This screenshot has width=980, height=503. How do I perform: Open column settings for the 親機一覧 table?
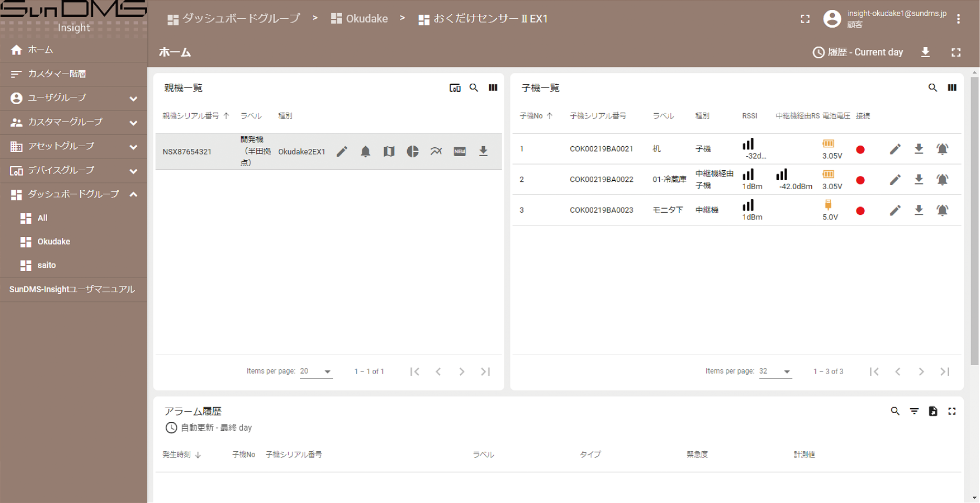coord(493,88)
